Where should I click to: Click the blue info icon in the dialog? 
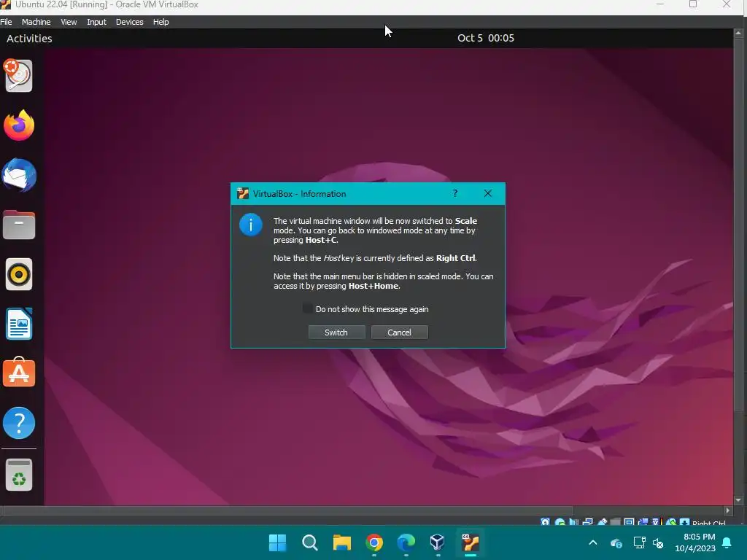click(x=251, y=225)
